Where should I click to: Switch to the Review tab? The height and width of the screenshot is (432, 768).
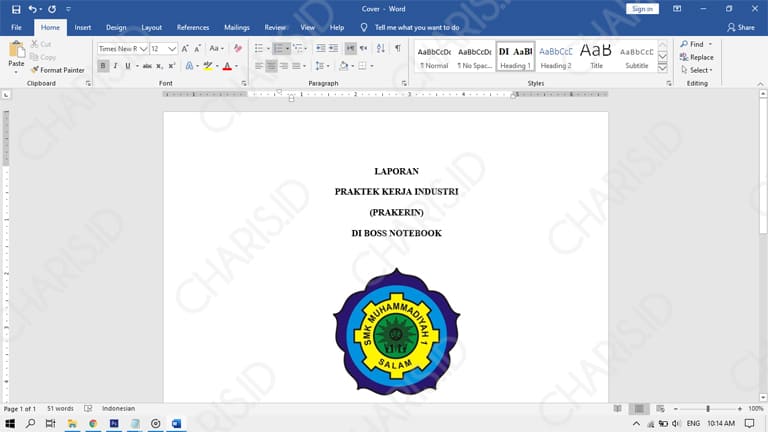pos(275,27)
